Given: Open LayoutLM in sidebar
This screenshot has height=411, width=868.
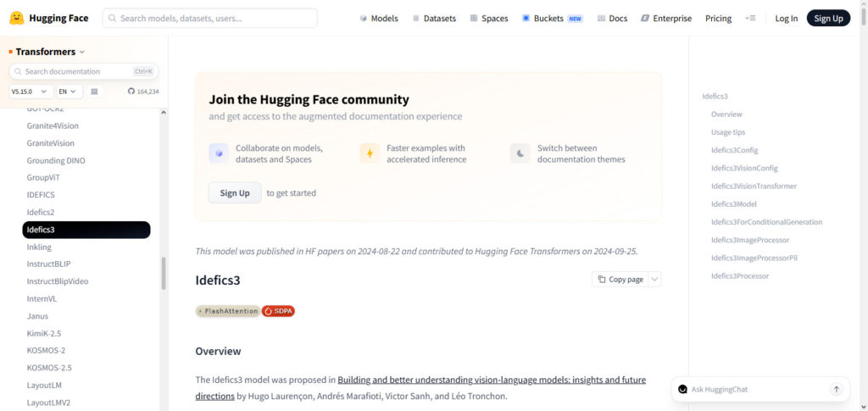Looking at the screenshot, I should click(x=44, y=385).
